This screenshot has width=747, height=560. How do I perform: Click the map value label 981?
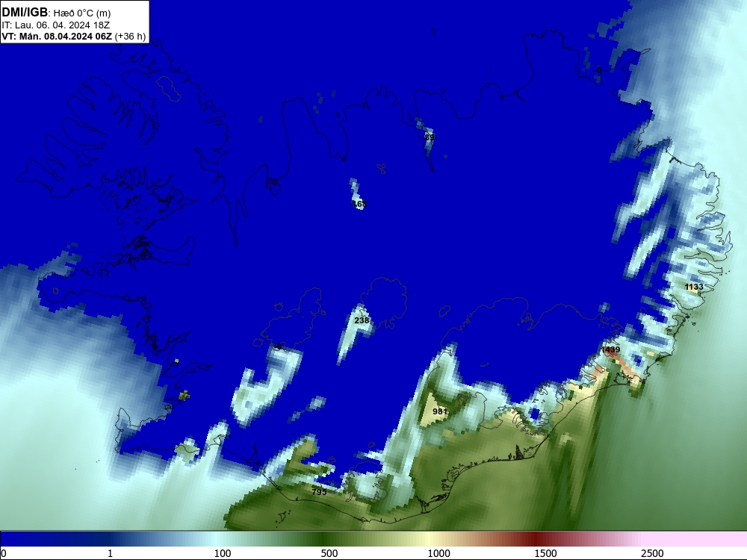(440, 411)
